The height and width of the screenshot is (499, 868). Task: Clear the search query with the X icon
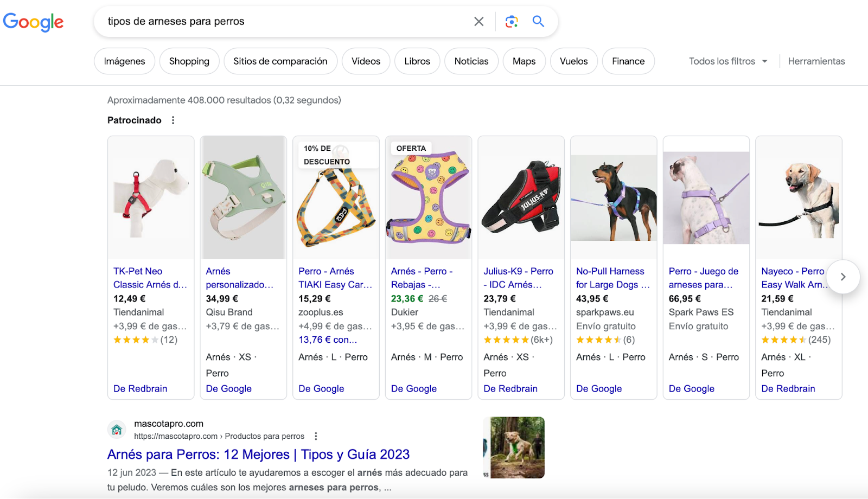479,21
